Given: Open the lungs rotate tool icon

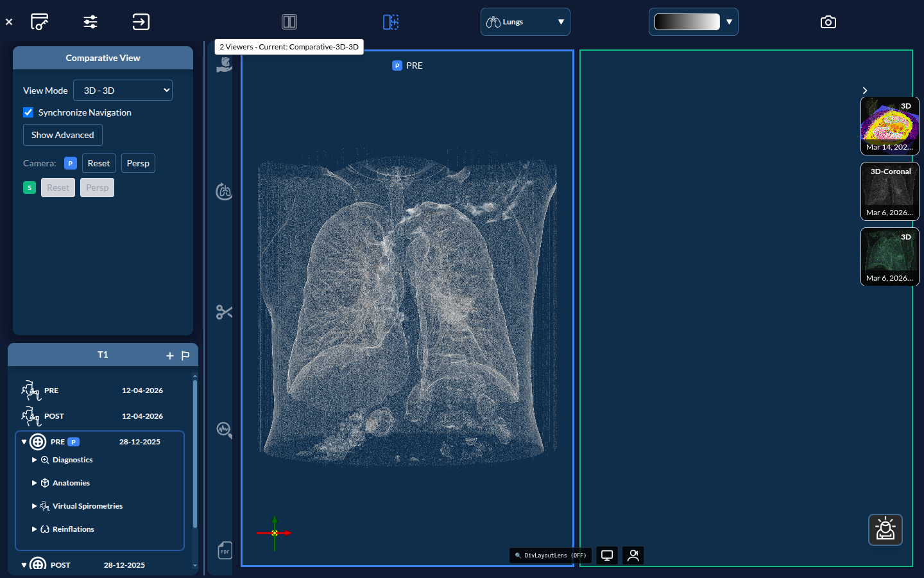Looking at the screenshot, I should click(x=224, y=191).
